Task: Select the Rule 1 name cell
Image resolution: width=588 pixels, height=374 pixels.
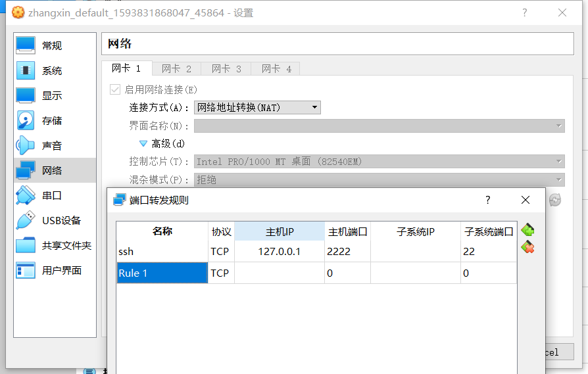Action: pyautogui.click(x=162, y=273)
